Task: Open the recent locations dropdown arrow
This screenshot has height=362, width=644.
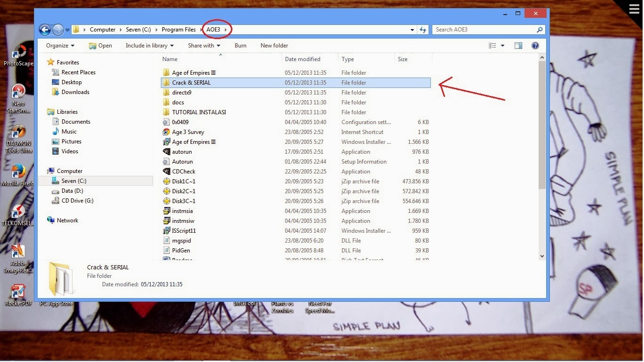Action: (x=67, y=30)
